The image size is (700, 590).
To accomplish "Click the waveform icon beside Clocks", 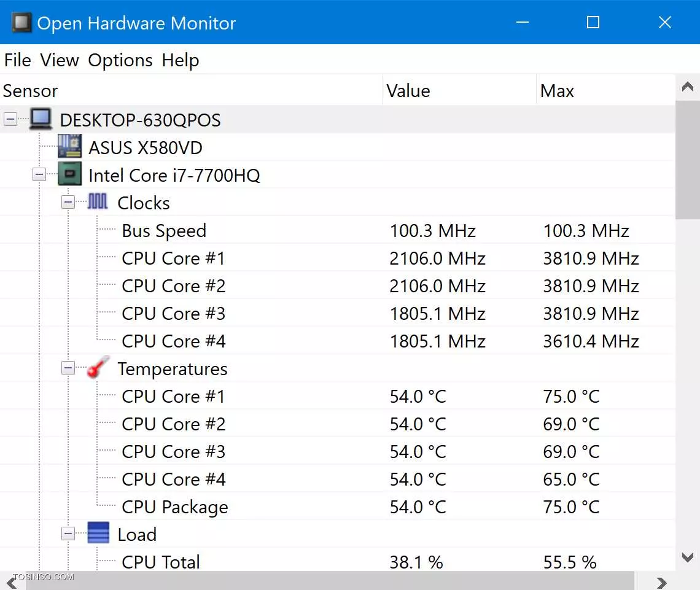I will pos(98,201).
